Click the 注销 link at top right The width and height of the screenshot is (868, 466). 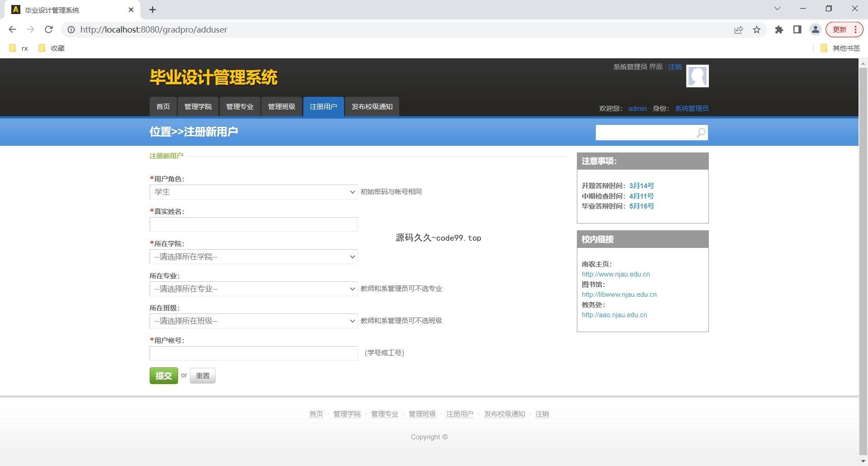tap(675, 67)
